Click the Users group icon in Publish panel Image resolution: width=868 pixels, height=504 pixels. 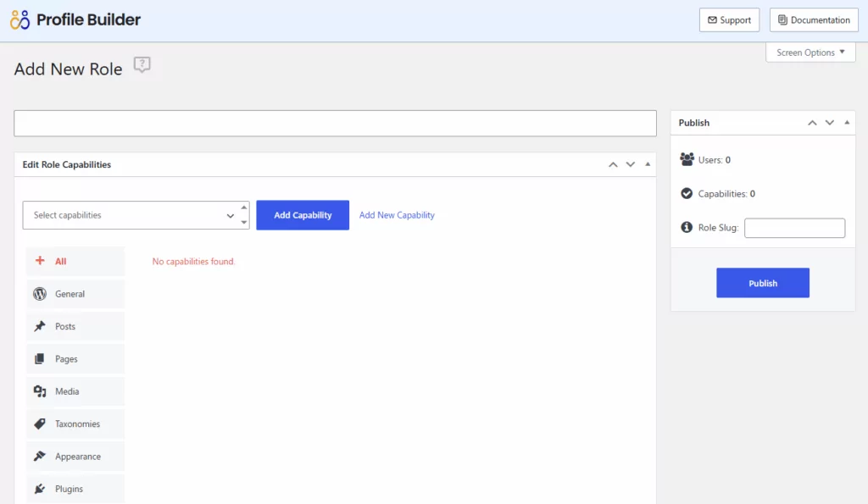point(687,159)
